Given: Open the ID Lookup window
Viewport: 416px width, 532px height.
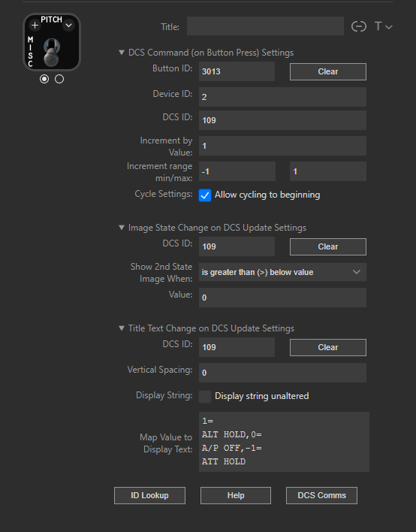Looking at the screenshot, I should (149, 496).
